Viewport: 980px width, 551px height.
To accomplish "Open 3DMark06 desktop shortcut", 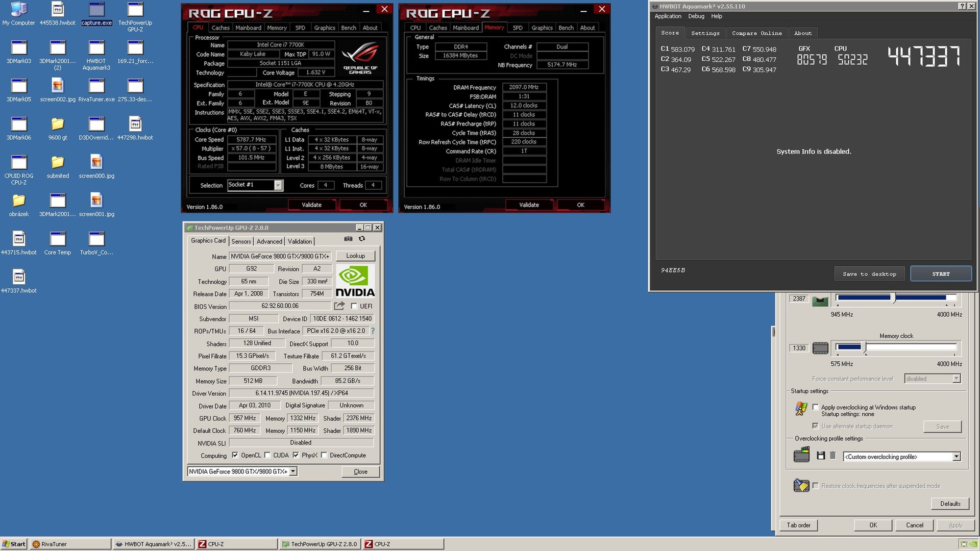I will (19, 129).
